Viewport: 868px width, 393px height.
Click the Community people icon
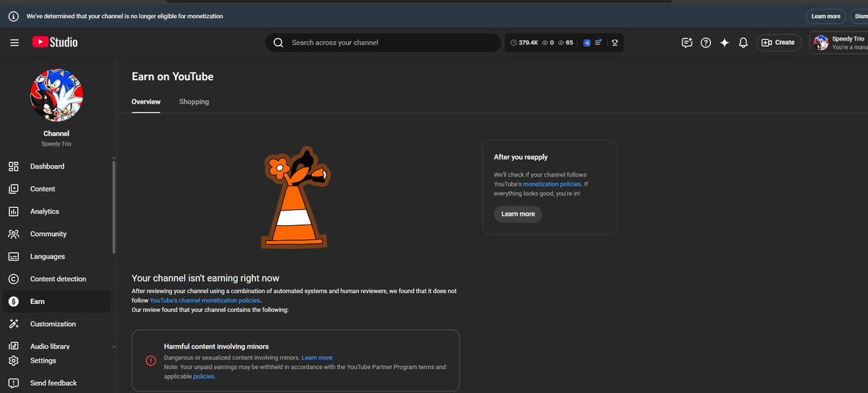(x=13, y=234)
